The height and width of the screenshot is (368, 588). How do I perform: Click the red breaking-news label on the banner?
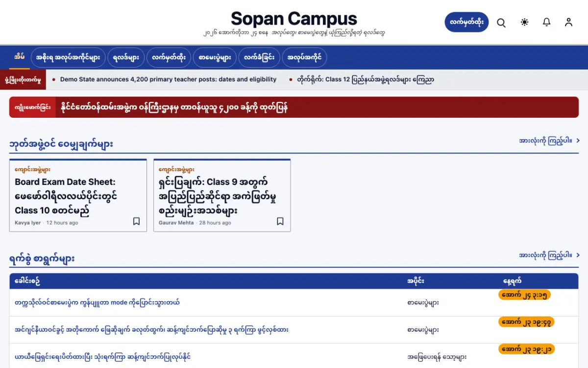tap(33, 107)
